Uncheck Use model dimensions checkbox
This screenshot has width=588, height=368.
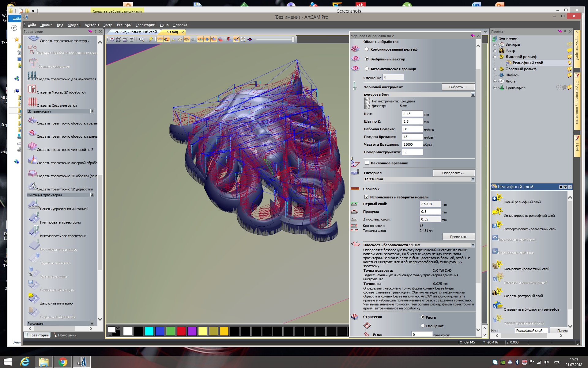click(366, 197)
